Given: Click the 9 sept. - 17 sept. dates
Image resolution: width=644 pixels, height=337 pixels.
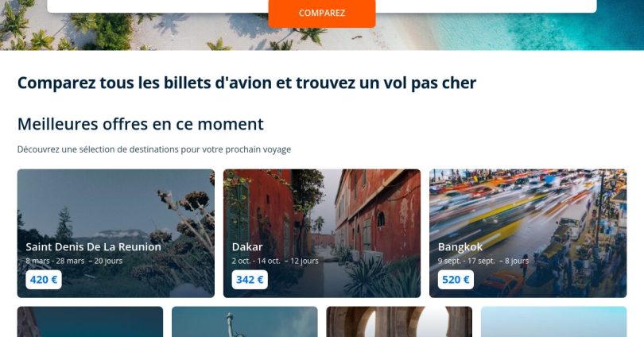Looking at the screenshot, I should pos(467,261).
